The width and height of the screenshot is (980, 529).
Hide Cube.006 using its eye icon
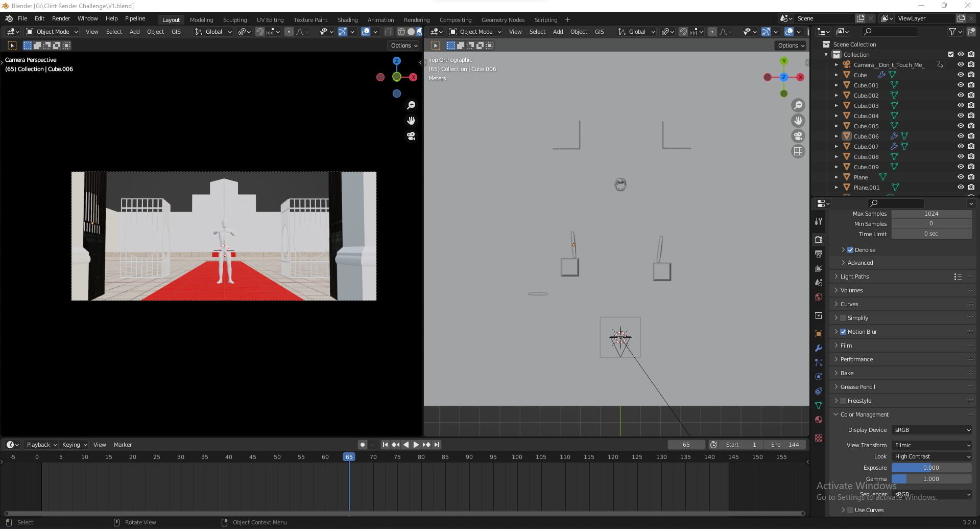pyautogui.click(x=961, y=136)
